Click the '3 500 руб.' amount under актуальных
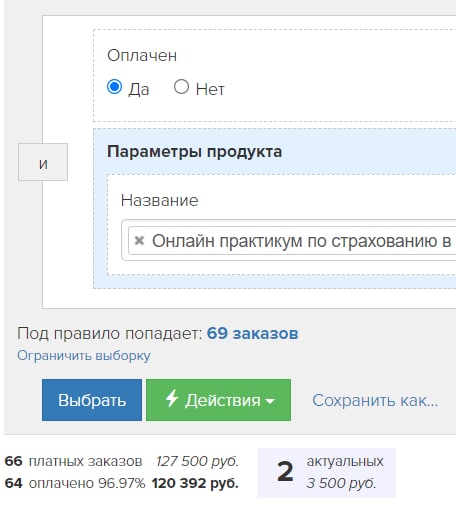 click(341, 483)
